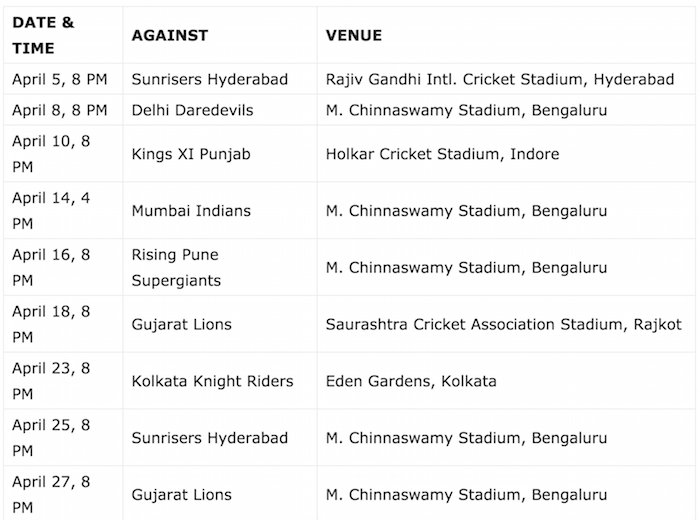This screenshot has width=700, height=520.
Task: Click the Delhi Daredevils opponent cell
Action: (x=192, y=110)
